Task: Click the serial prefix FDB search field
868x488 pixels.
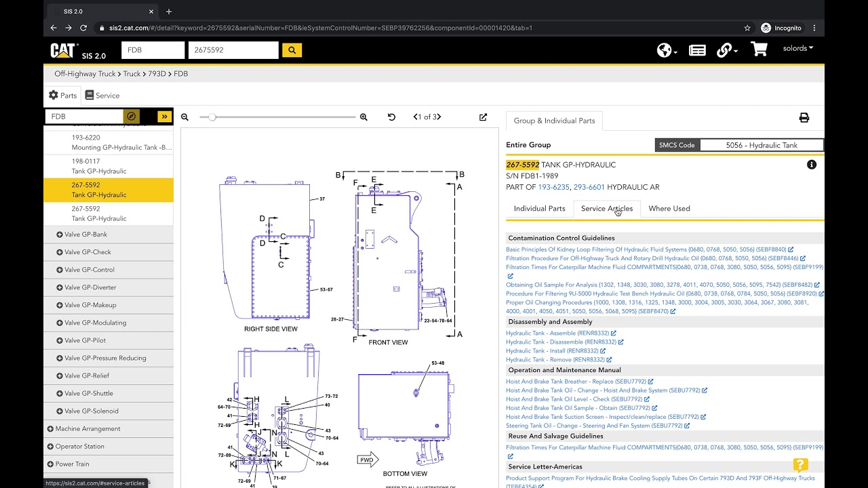Action: coord(153,50)
